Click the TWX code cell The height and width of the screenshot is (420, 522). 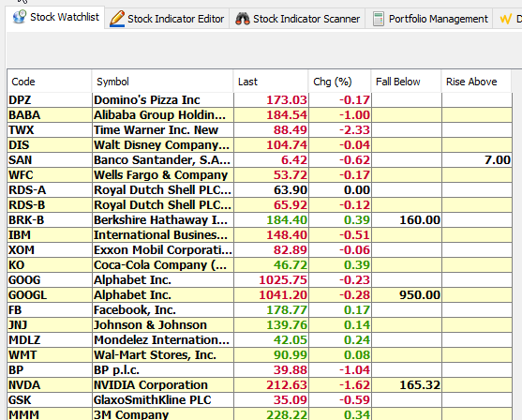(x=50, y=130)
